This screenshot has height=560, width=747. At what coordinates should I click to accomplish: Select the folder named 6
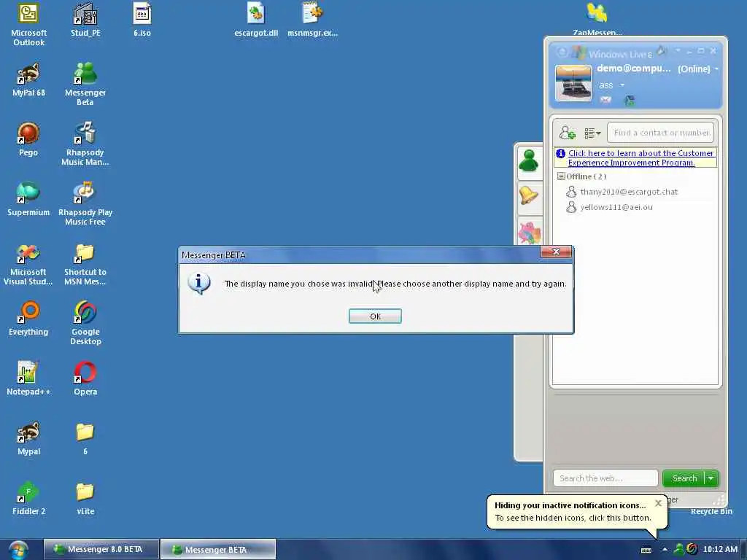coord(85,438)
